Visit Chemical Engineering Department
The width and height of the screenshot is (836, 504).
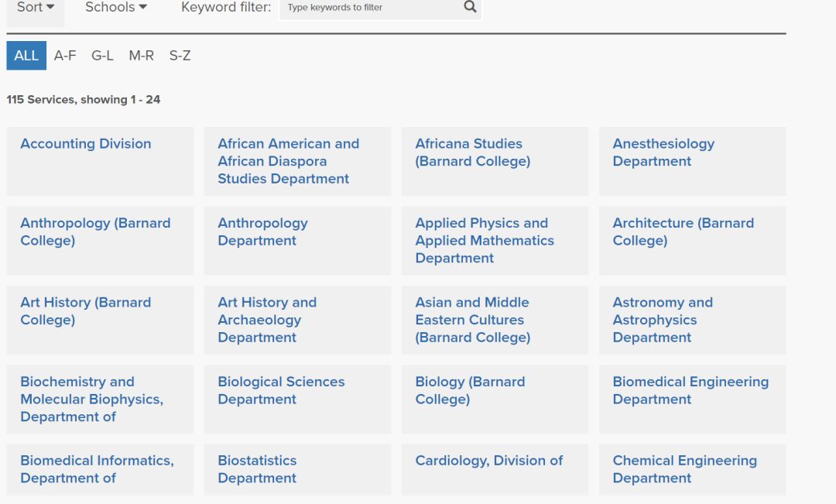[684, 469]
